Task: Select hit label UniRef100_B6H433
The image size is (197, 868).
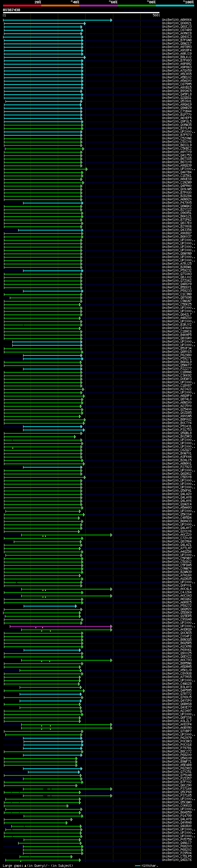Action: 177,521
